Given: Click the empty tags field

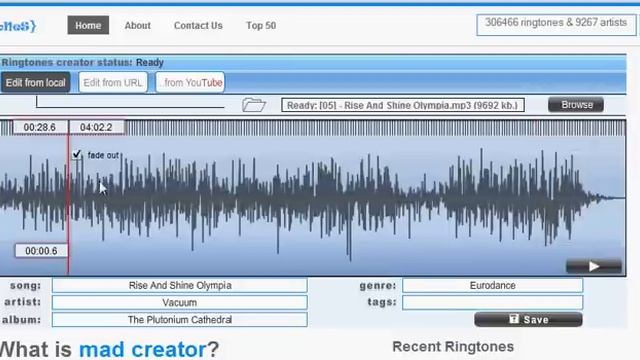Looking at the screenshot, I should (x=492, y=302).
